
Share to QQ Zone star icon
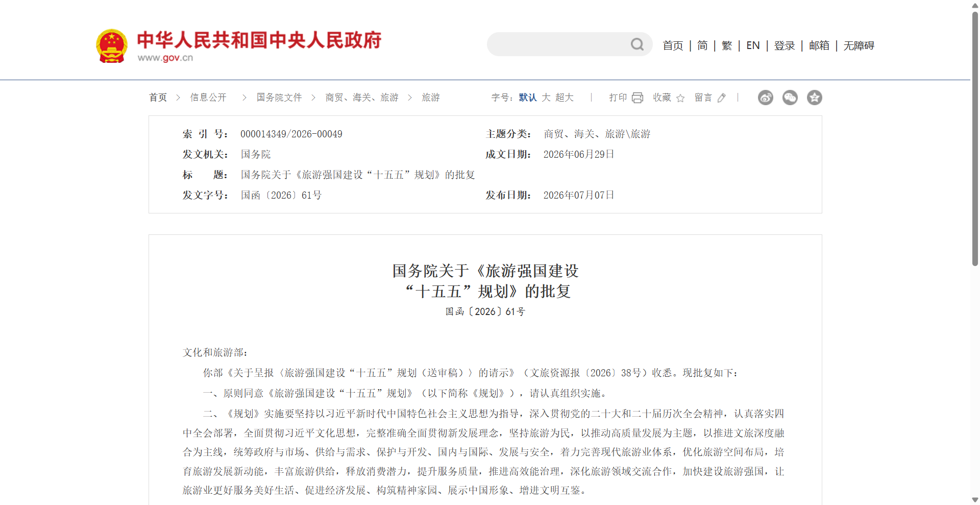pos(815,98)
